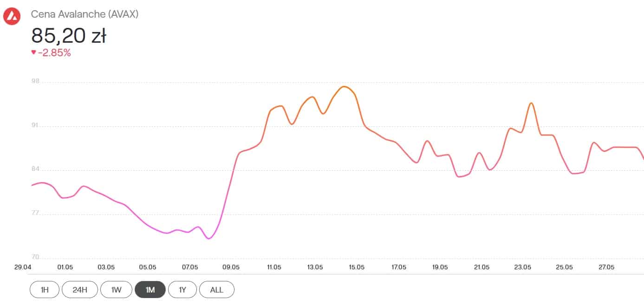Click the chart's lowest dip near 08.05
644x306 pixels.
(209, 238)
